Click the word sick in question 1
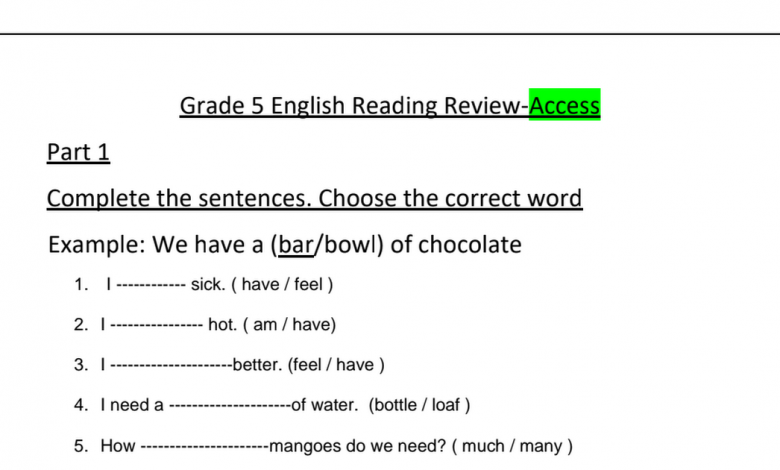Viewport: 780px width, 470px height. 206,284
